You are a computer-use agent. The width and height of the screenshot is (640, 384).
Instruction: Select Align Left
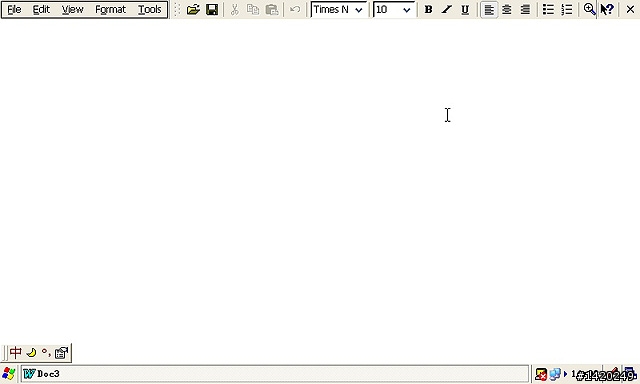point(489,9)
